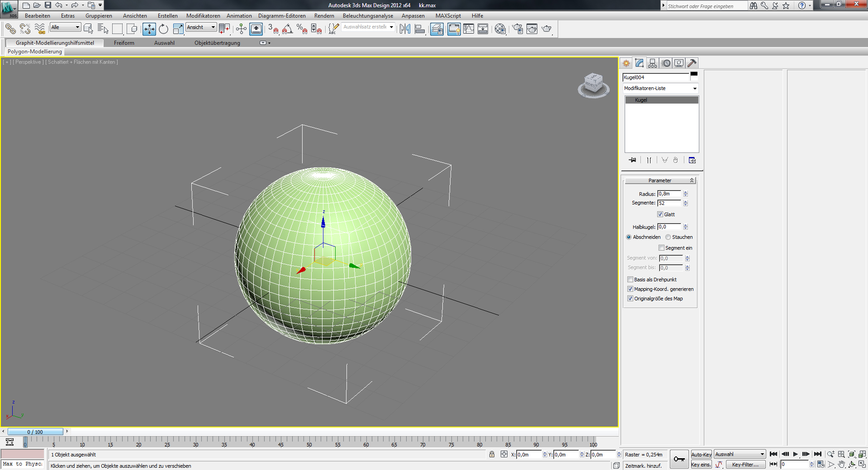Switch to the Freiform ribbon tab

(x=124, y=43)
